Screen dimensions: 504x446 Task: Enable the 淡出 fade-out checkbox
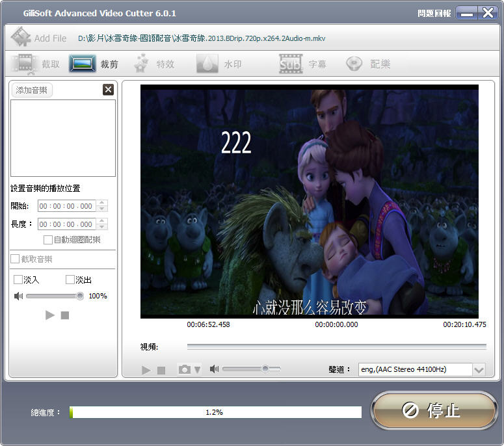coord(70,280)
